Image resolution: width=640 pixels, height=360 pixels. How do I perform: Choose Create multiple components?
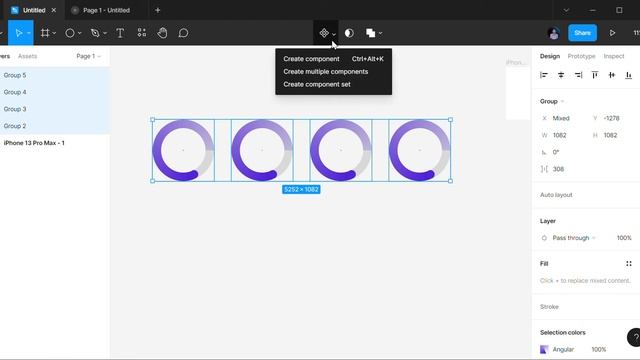pyautogui.click(x=333, y=71)
